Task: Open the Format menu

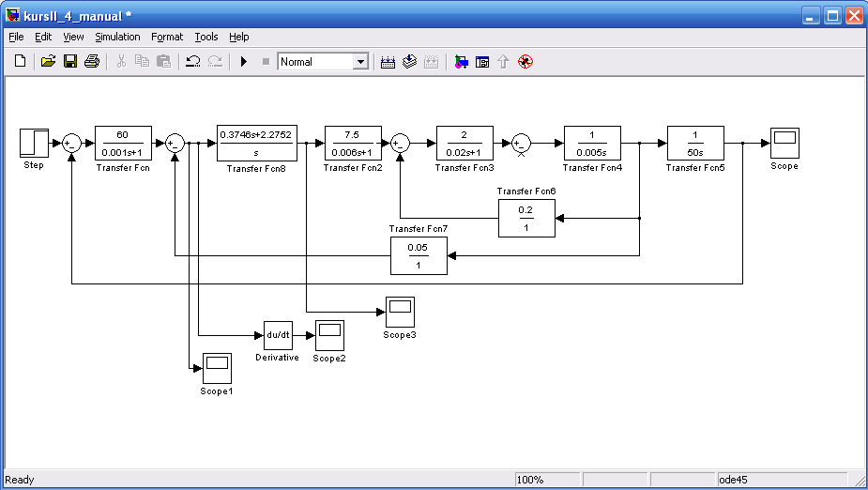Action: 167,37
